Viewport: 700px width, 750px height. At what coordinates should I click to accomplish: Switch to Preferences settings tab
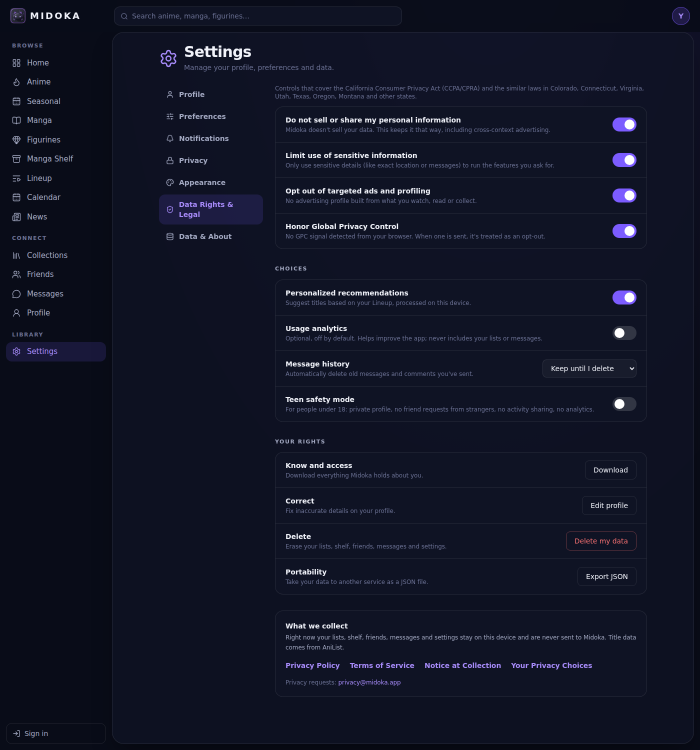click(x=211, y=116)
